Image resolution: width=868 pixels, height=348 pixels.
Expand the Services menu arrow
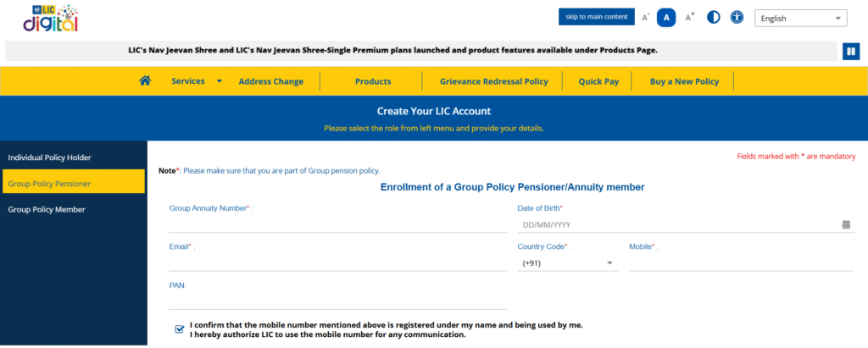click(219, 81)
